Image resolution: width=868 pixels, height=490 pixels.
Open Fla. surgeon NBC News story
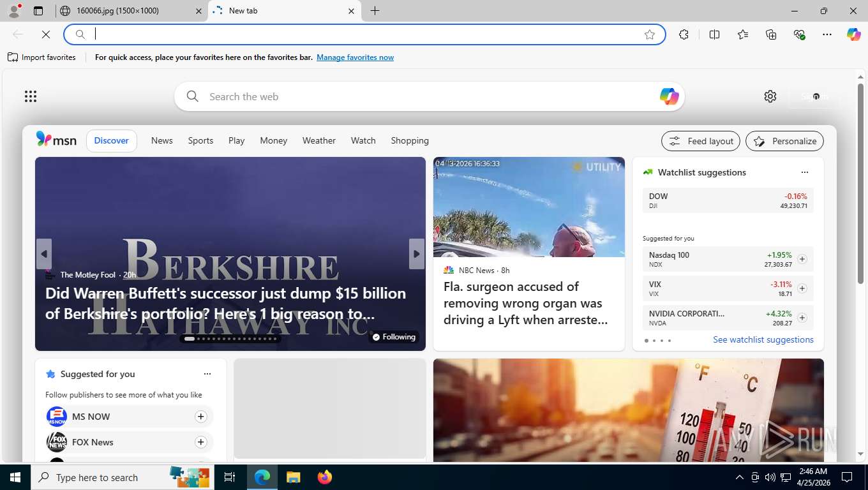tap(526, 303)
